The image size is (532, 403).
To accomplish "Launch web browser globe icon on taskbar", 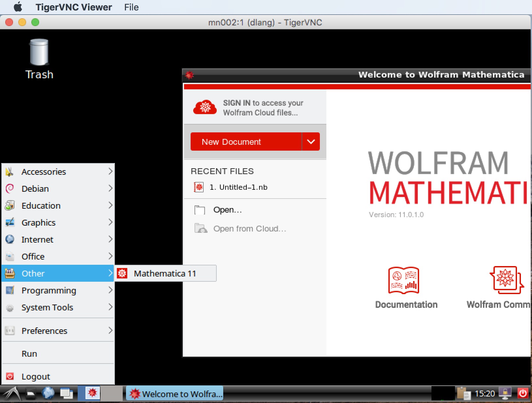I will coord(48,393).
